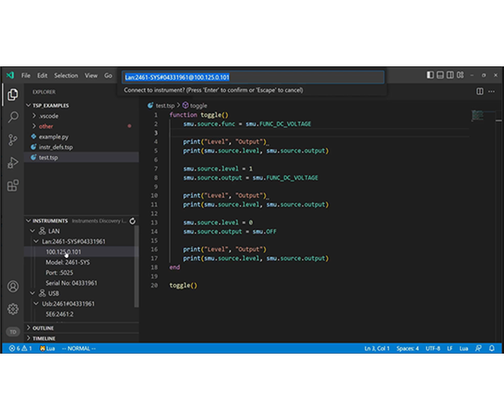Toggle the secondary sidebar layout button

pyautogui.click(x=452, y=76)
